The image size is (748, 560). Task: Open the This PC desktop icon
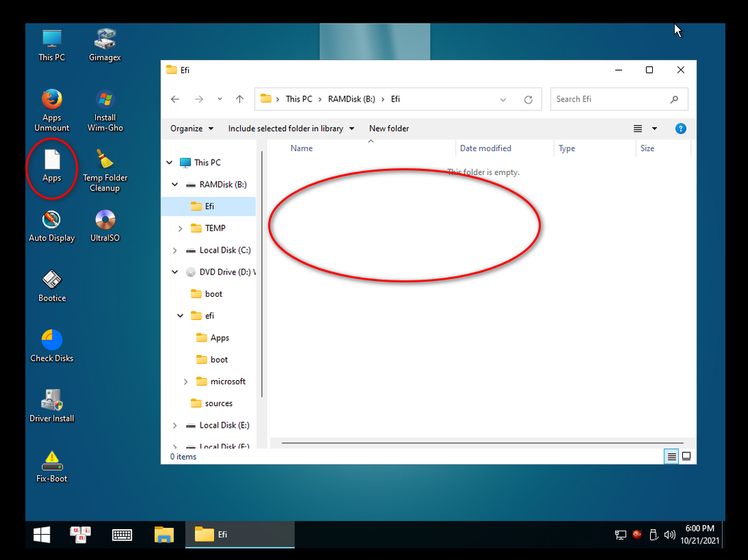[x=52, y=45]
